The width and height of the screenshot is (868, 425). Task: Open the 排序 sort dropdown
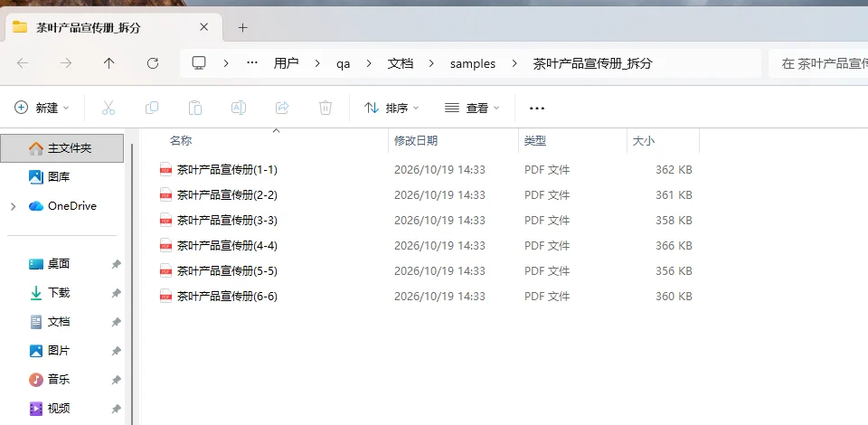coord(392,108)
